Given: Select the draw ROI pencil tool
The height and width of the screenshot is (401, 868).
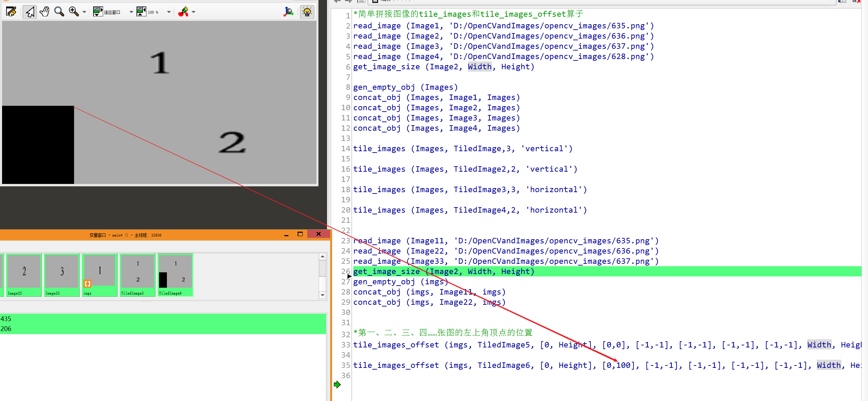Looking at the screenshot, I should [x=183, y=12].
